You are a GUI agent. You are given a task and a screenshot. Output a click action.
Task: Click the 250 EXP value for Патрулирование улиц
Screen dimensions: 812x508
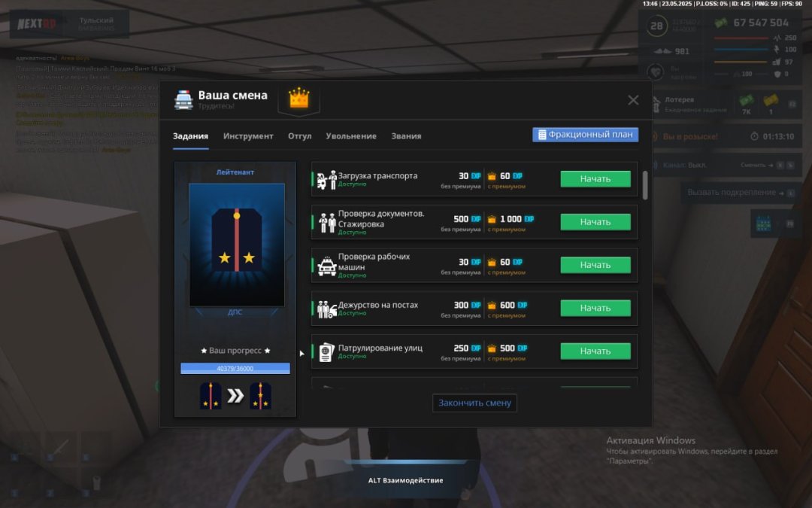(467, 348)
